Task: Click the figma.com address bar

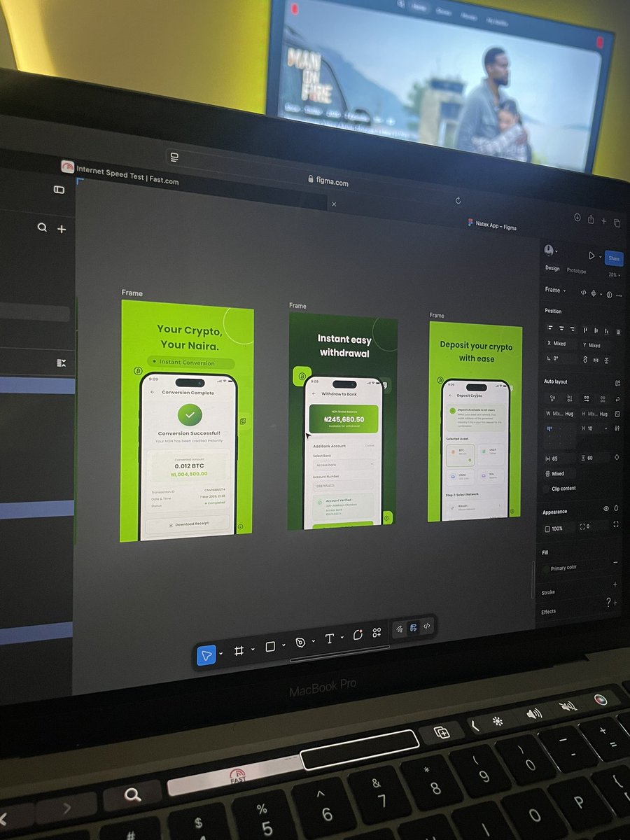Action: 328,181
